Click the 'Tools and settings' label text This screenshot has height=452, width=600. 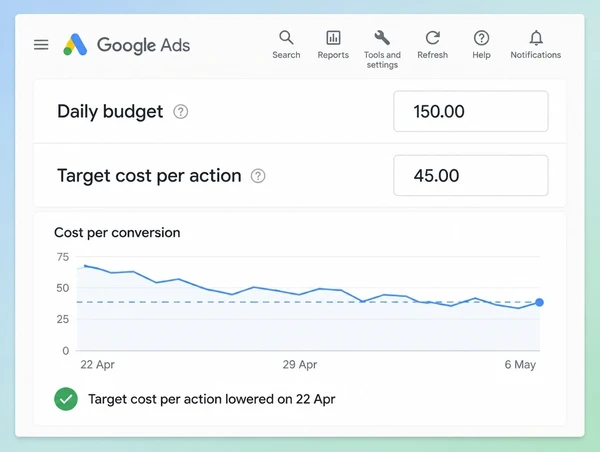382,60
